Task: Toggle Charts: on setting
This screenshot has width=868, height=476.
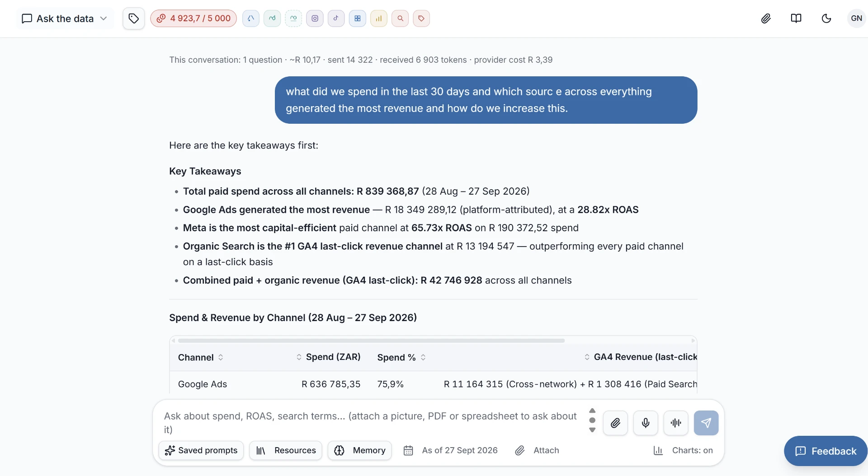Action: pos(683,450)
